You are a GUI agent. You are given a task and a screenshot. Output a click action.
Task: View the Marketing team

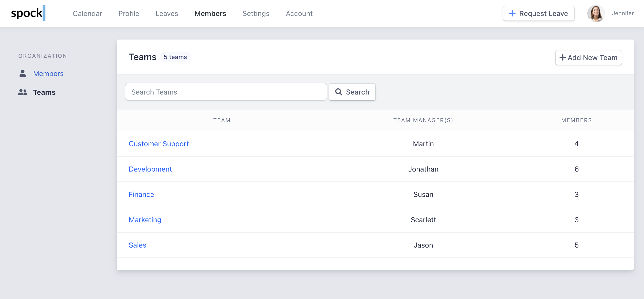click(145, 220)
